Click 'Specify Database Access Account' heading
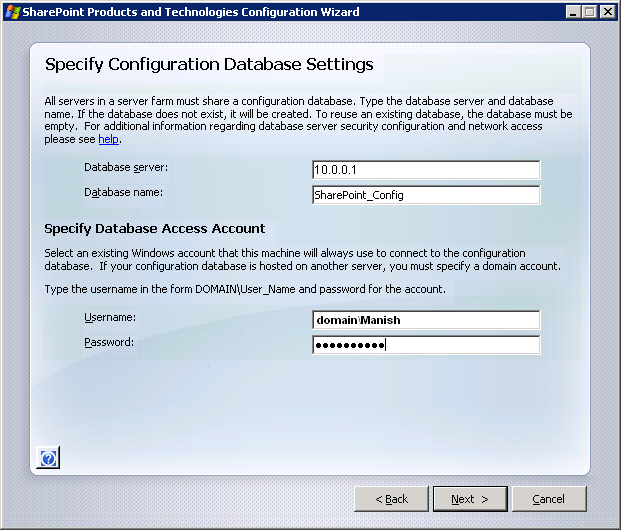This screenshot has height=530, width=621. point(154,229)
